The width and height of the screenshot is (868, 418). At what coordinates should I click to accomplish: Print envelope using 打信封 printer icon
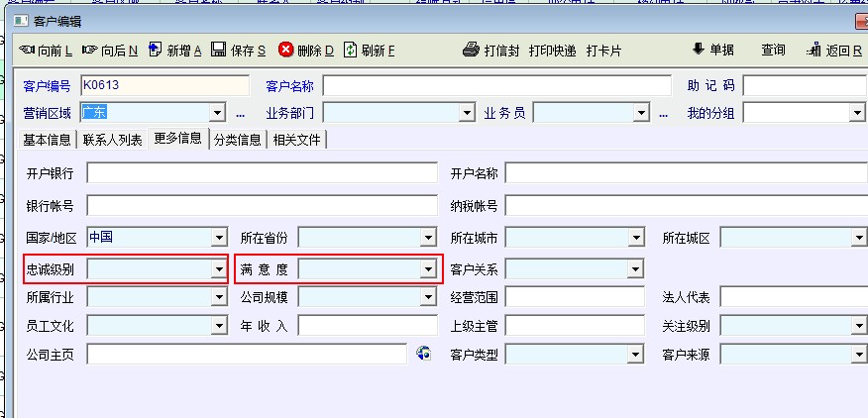tap(472, 50)
